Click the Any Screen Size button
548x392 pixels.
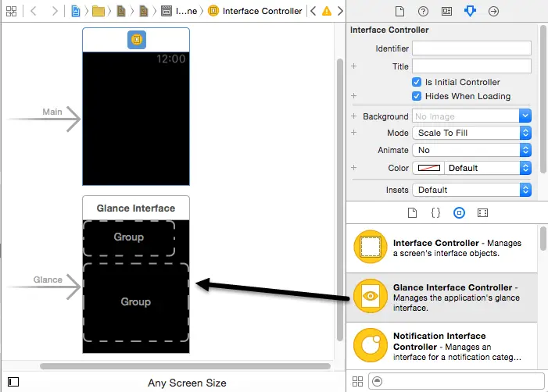187,383
